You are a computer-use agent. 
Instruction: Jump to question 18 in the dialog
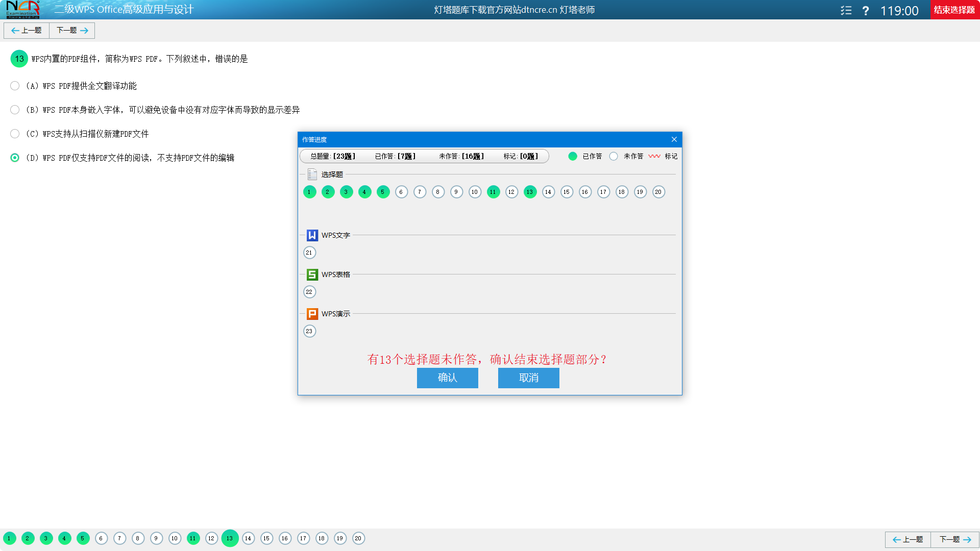pos(622,192)
